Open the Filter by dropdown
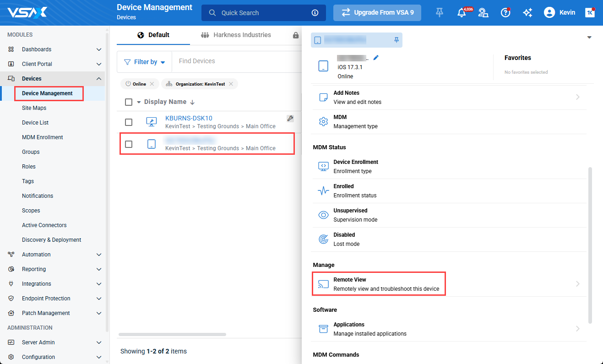The image size is (603, 364). 145,62
